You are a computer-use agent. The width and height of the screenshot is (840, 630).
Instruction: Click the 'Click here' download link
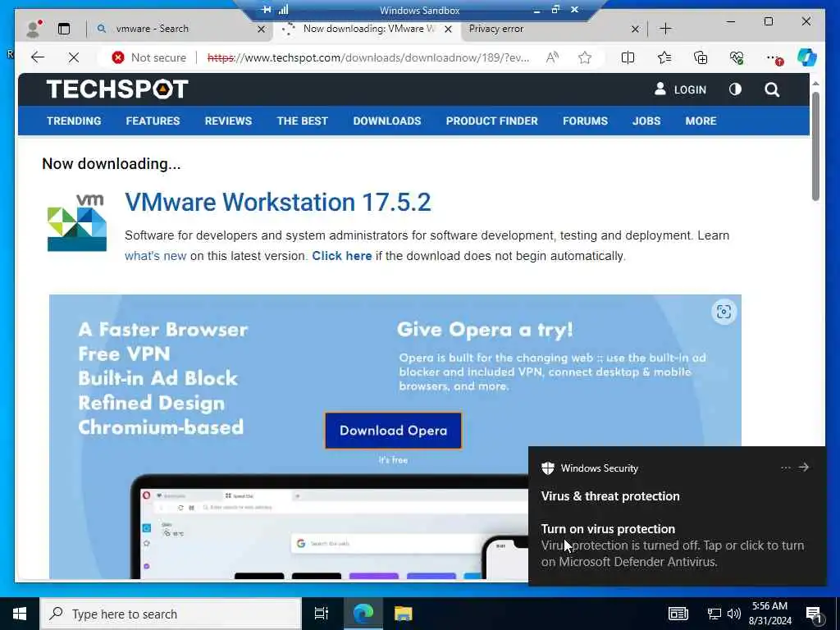click(x=342, y=256)
